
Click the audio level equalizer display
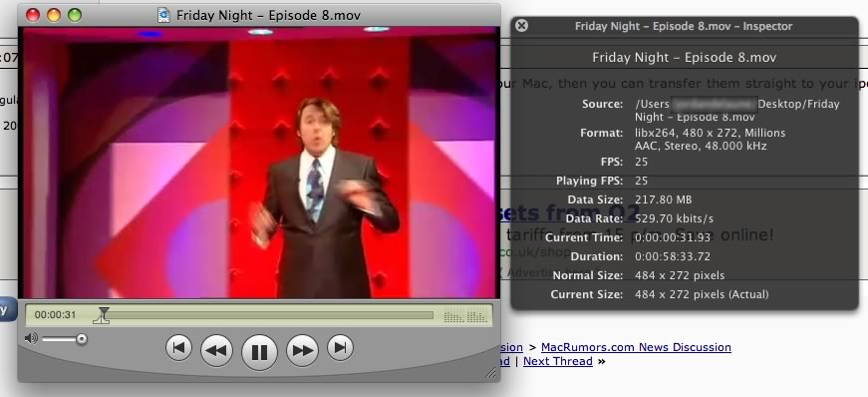pyautogui.click(x=465, y=316)
